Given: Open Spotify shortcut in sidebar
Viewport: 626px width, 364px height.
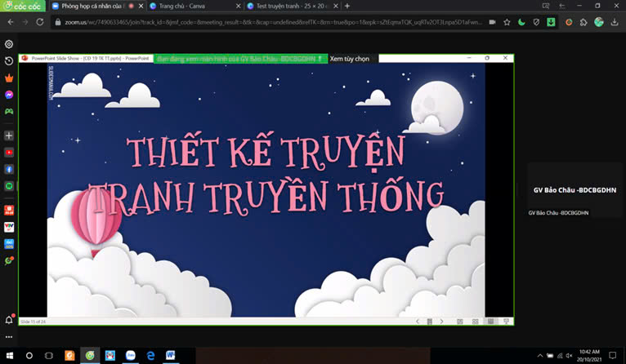Looking at the screenshot, I should pyautogui.click(x=9, y=186).
